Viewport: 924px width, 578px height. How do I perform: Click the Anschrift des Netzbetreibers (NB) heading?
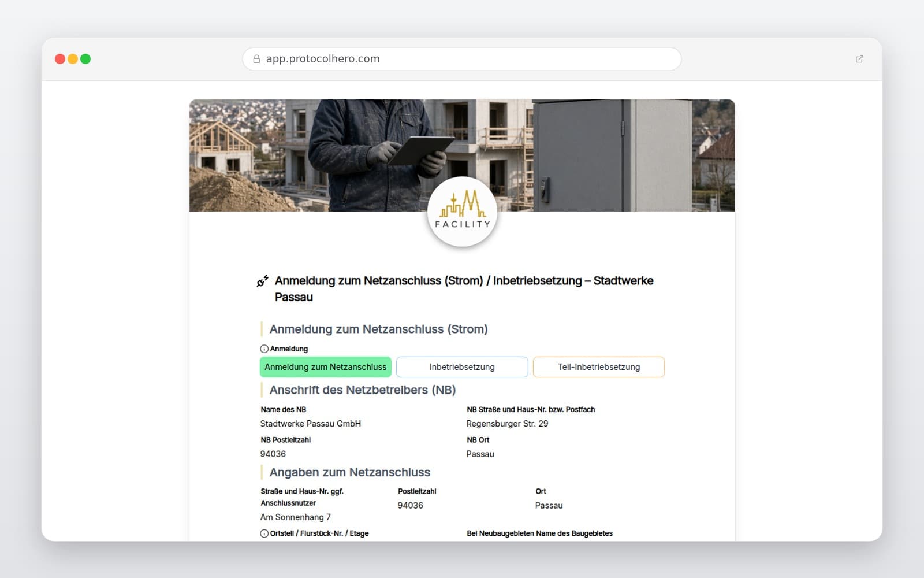[x=363, y=390]
